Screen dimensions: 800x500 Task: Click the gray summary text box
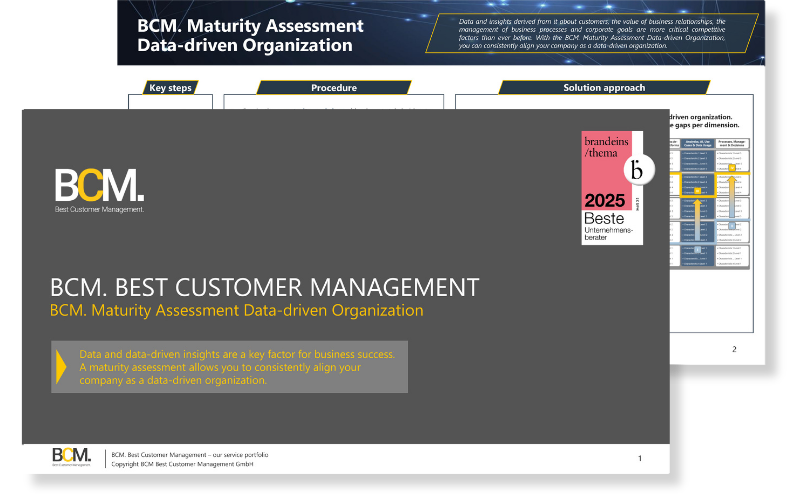230,367
